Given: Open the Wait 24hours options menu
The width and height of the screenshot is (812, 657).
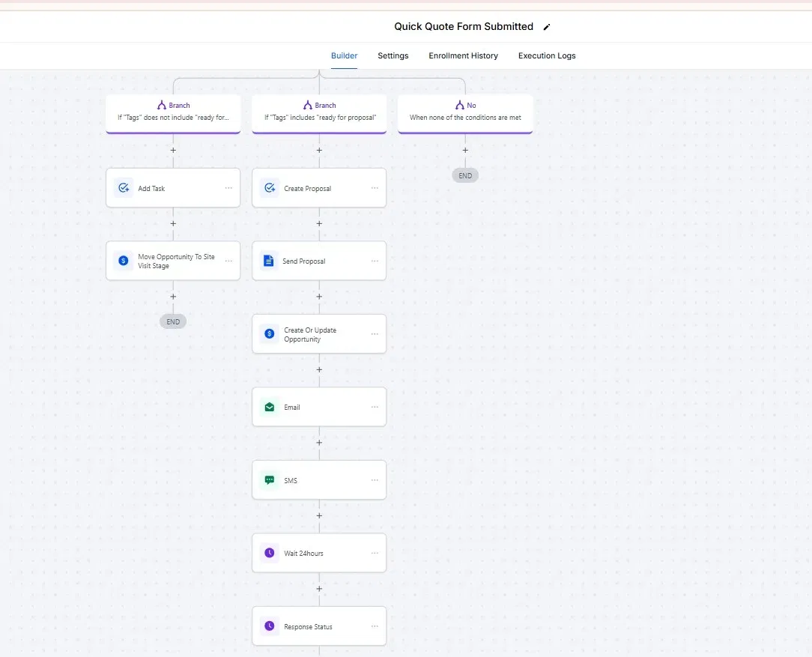Looking at the screenshot, I should [375, 553].
